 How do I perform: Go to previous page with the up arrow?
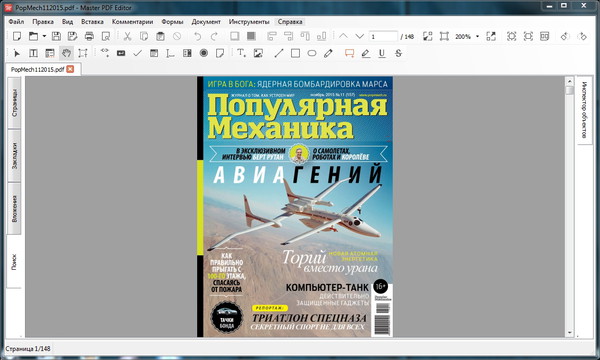pyautogui.click(x=343, y=36)
